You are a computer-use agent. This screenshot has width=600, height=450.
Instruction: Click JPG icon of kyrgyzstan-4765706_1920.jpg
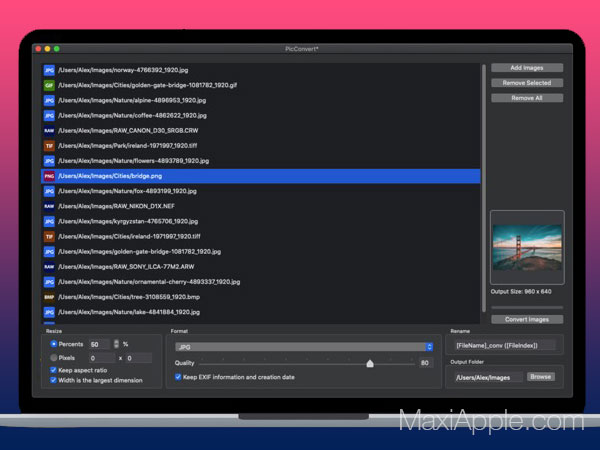(49, 221)
